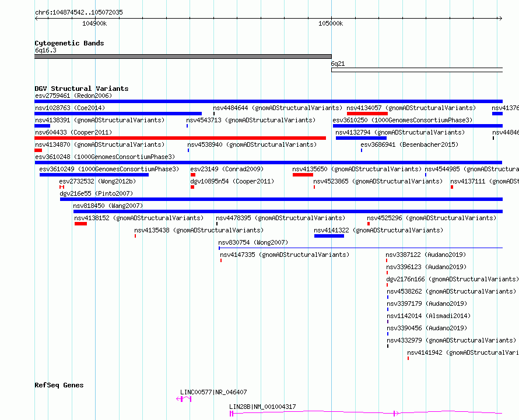519x420 pixels.
Task: Select esv3610249 blue variant bar
Action: tap(94, 175)
